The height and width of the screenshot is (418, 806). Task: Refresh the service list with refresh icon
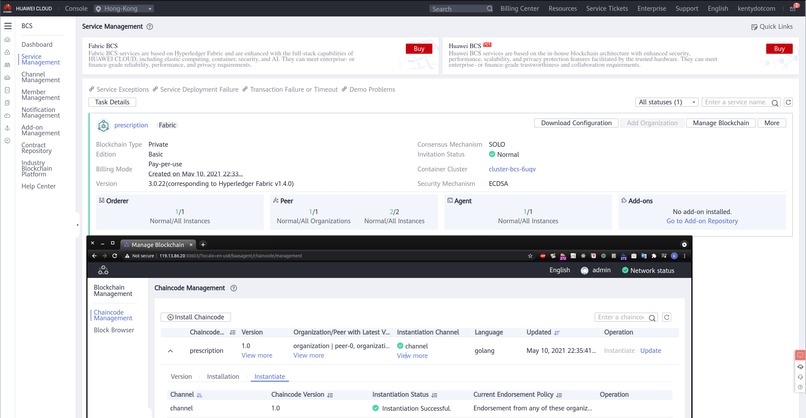coord(789,102)
